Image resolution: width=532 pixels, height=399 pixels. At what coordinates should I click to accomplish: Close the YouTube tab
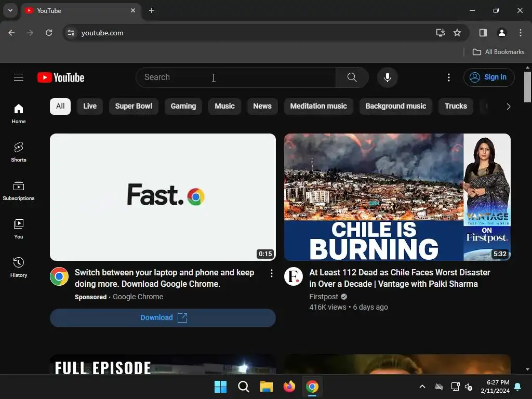point(133,10)
